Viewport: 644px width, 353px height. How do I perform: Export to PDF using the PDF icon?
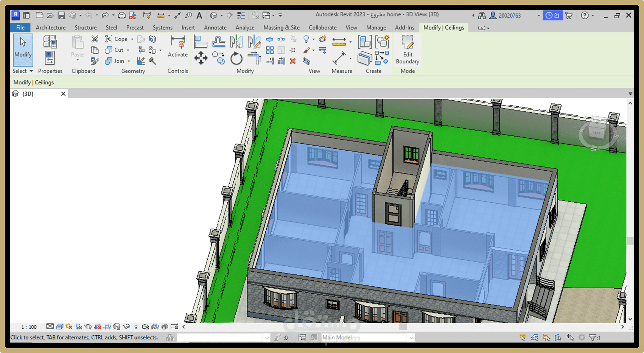point(132,15)
